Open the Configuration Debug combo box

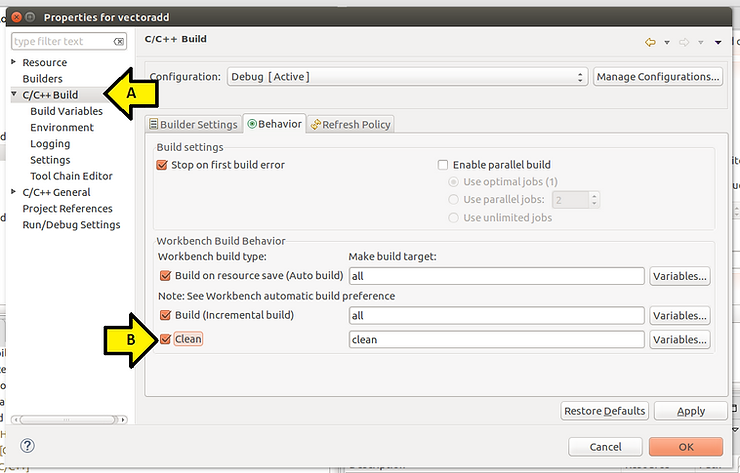click(x=407, y=76)
